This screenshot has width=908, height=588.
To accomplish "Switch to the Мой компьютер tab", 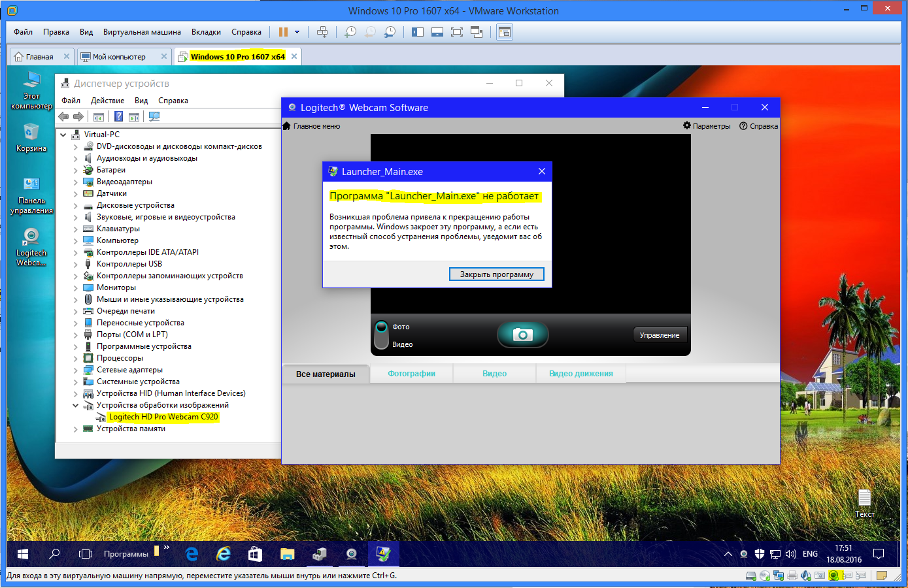I will point(119,57).
